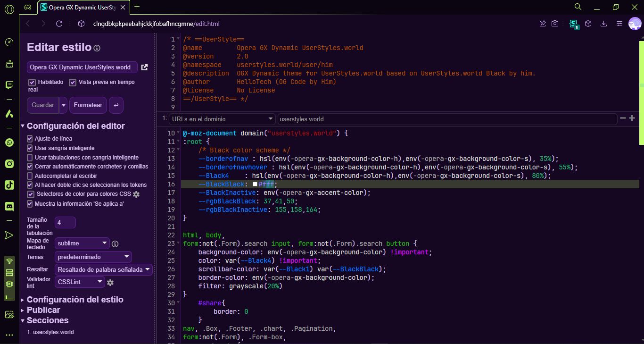This screenshot has width=644, height=344.
Task: Open TikTok in the sidebar
Action: 9,185
